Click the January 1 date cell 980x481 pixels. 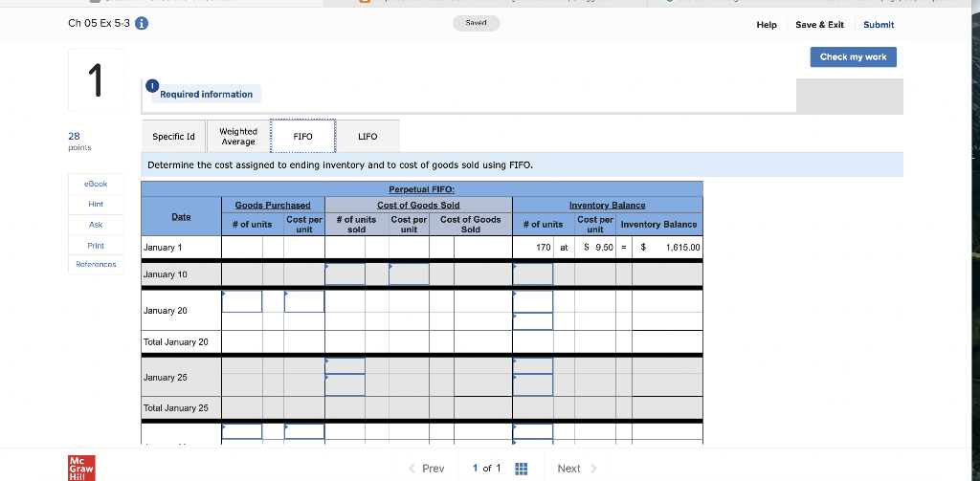click(x=181, y=248)
